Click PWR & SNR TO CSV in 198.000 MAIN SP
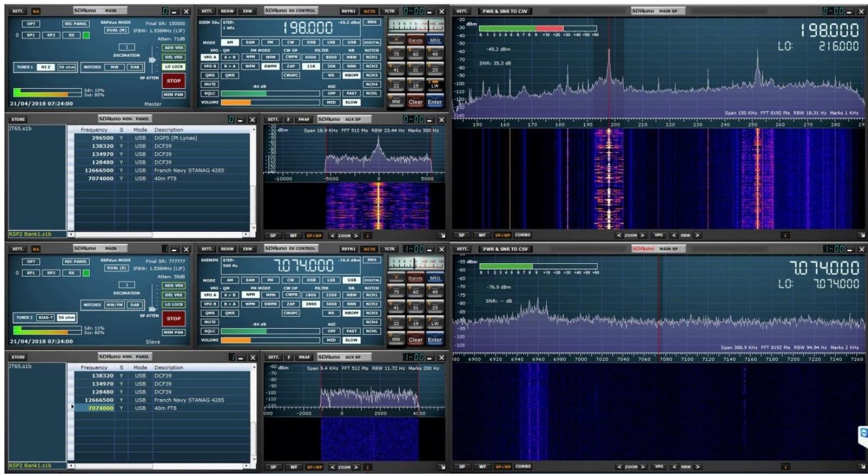This screenshot has height=474, width=868. [x=504, y=11]
